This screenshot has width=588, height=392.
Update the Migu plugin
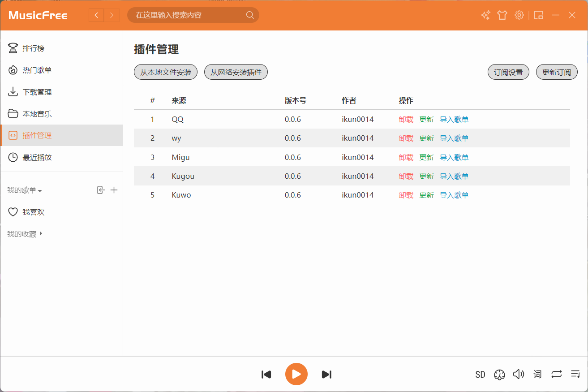pyautogui.click(x=426, y=157)
